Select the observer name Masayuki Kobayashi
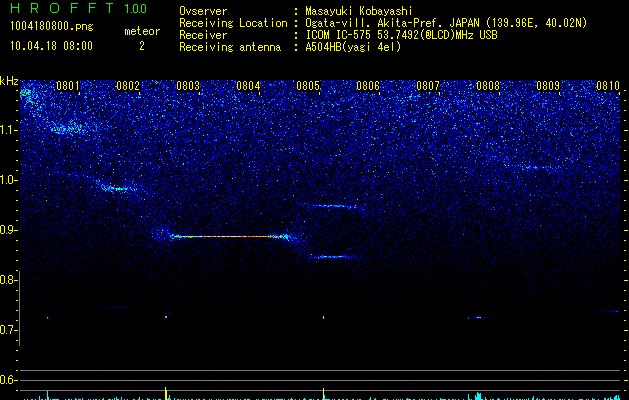Viewport: 629px width, 400px height. pos(359,11)
